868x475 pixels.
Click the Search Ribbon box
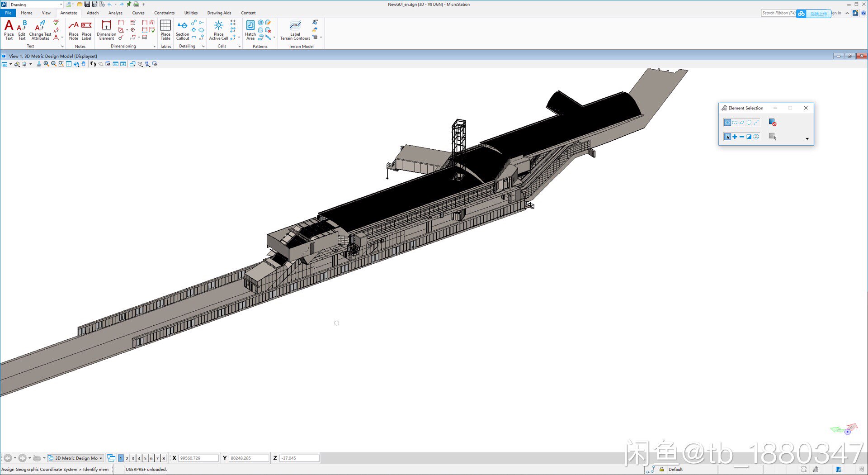tap(778, 13)
